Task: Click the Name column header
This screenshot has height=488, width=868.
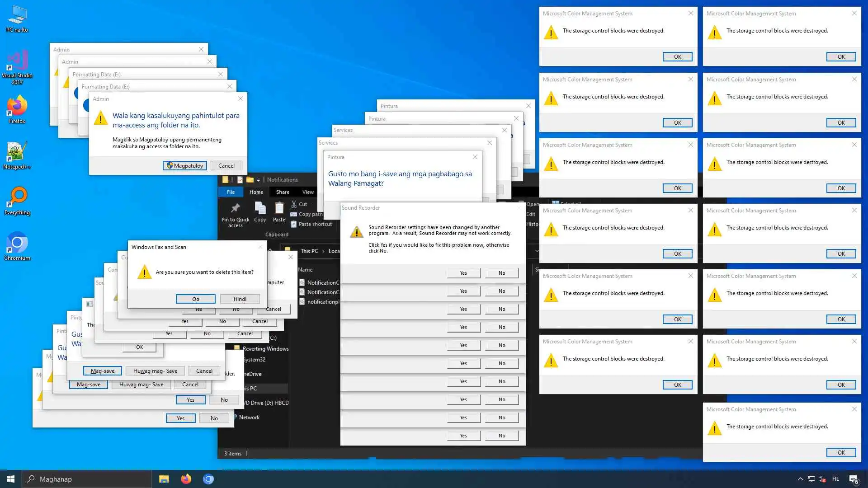Action: click(x=306, y=270)
